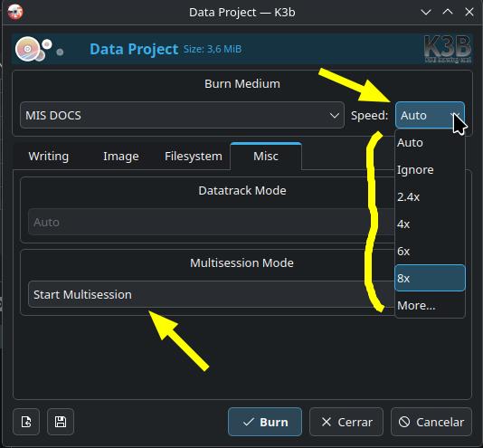Image resolution: width=483 pixels, height=448 pixels.
Task: Select the Misc tab
Action: 266,156
